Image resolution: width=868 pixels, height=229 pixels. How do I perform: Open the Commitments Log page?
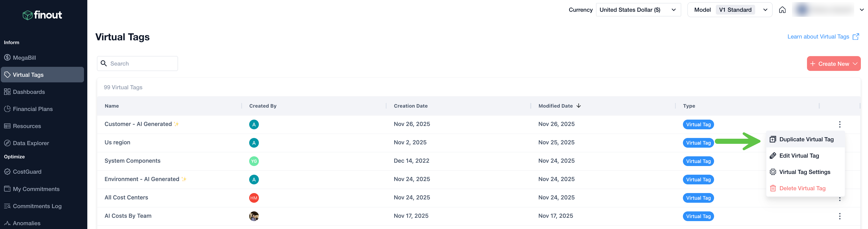pyautogui.click(x=37, y=206)
